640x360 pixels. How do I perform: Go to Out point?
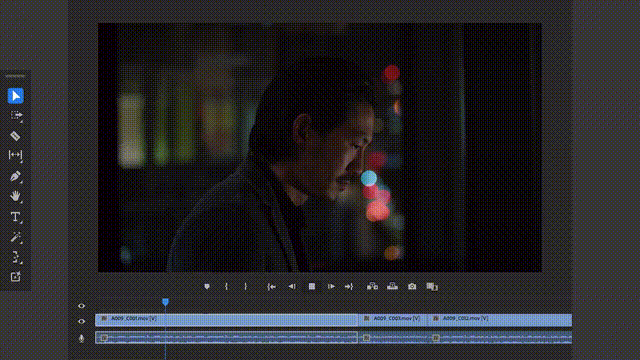point(349,287)
